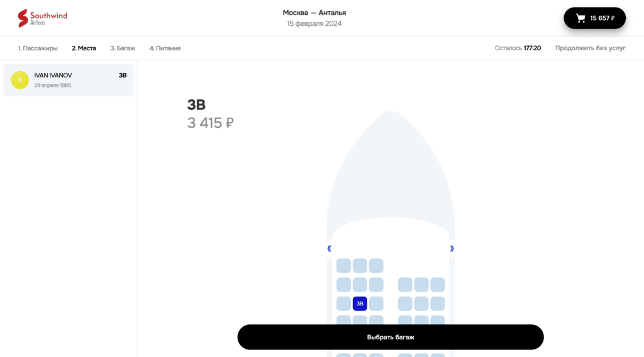Click the date 15 февраля 2024
The width and height of the screenshot is (644, 357).
point(314,23)
